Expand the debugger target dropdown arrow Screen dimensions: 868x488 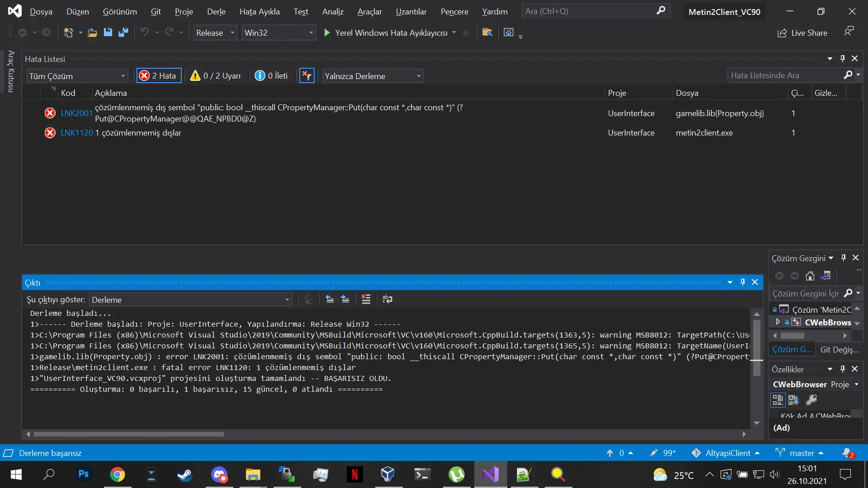[454, 33]
